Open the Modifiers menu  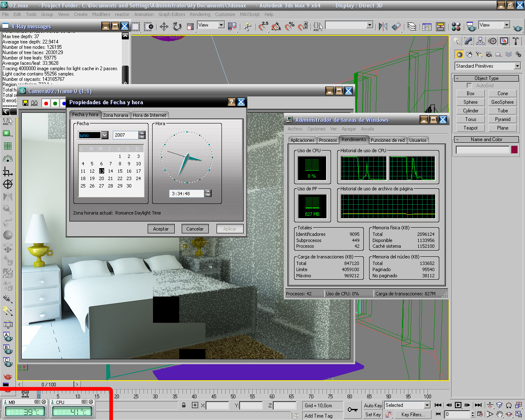(x=101, y=14)
